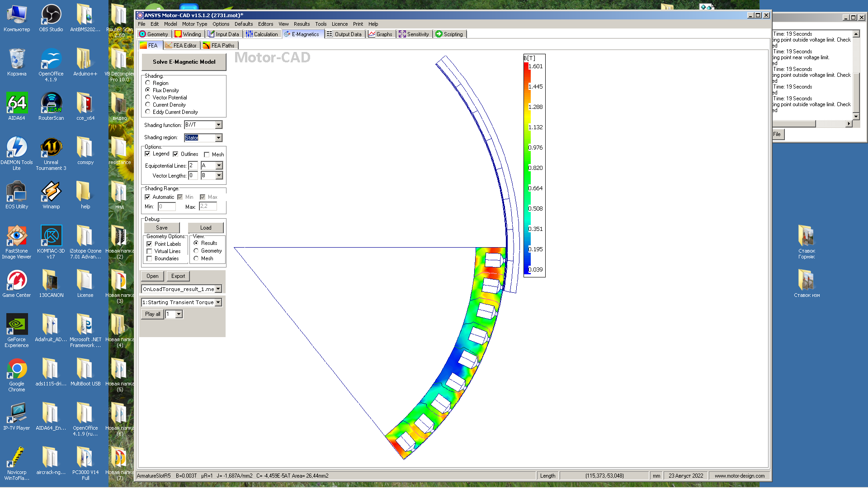
Task: Click the message log horizontal scrollbar
Action: 812,124
